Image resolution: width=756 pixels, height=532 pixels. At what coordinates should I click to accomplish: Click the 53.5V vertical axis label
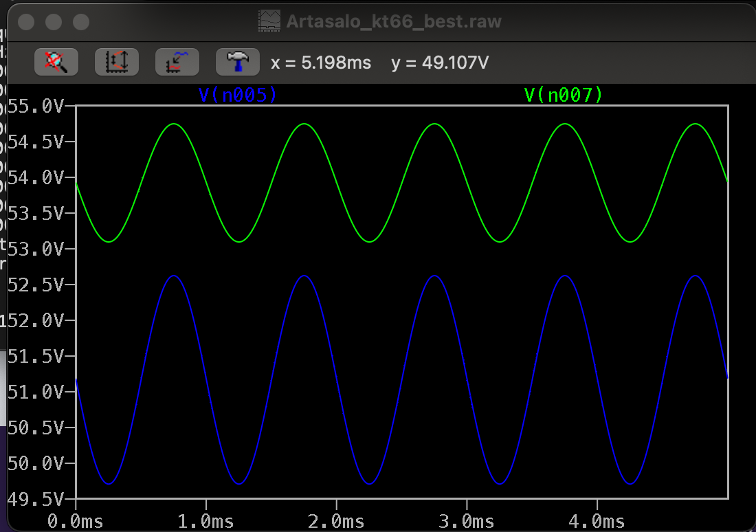[x=36, y=213]
